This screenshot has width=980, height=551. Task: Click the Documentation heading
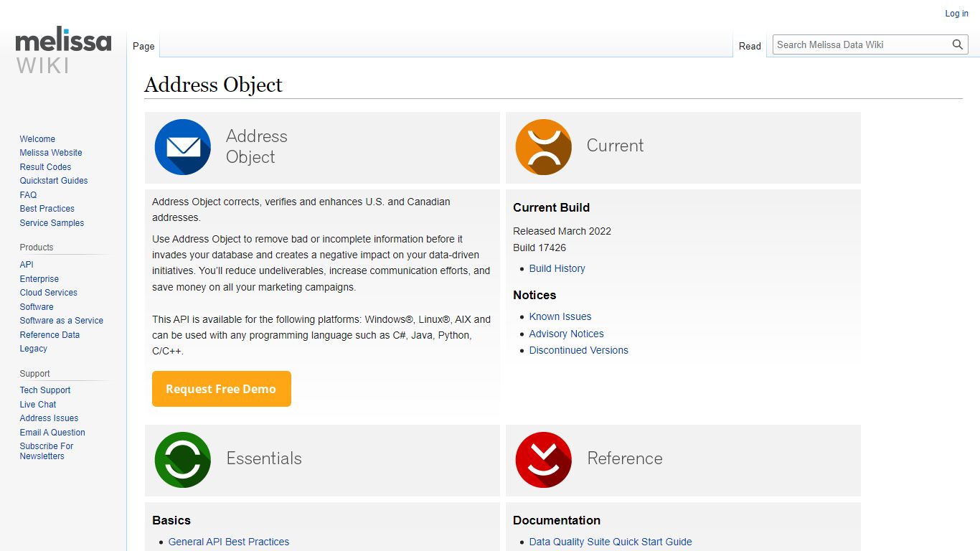557,520
